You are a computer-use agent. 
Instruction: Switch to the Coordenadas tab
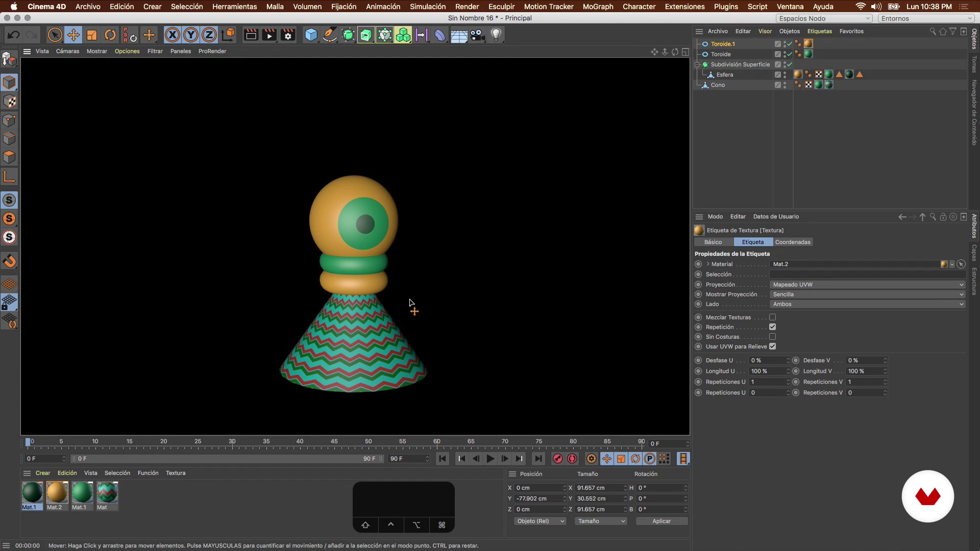pos(792,242)
